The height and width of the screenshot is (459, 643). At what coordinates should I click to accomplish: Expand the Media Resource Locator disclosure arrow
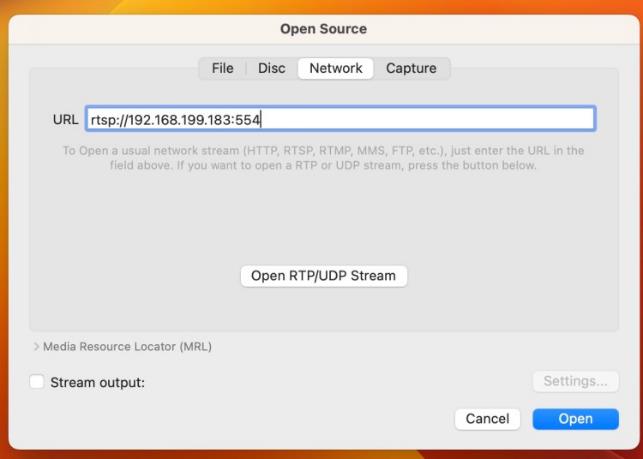(36, 347)
